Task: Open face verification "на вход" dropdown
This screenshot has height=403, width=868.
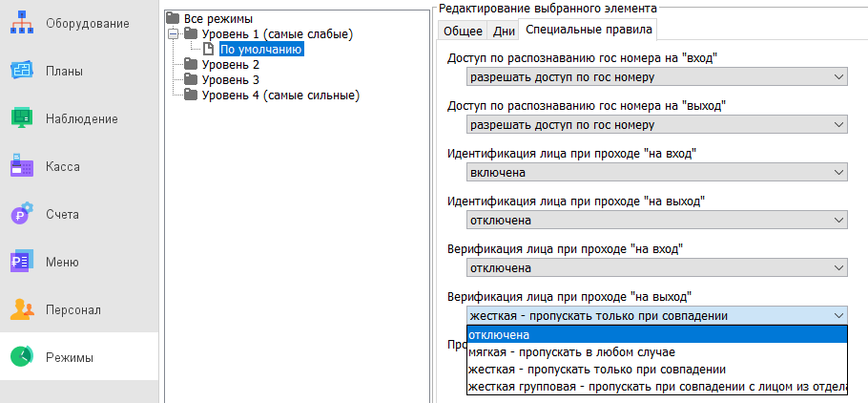Action: pyautogui.click(x=656, y=268)
